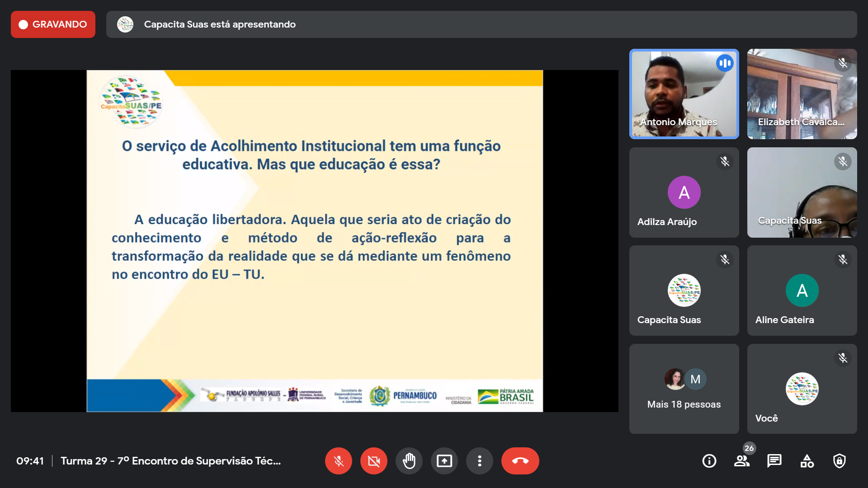Viewport: 868px width, 488px height.
Task: Open the activities shapes icon
Action: (x=807, y=461)
